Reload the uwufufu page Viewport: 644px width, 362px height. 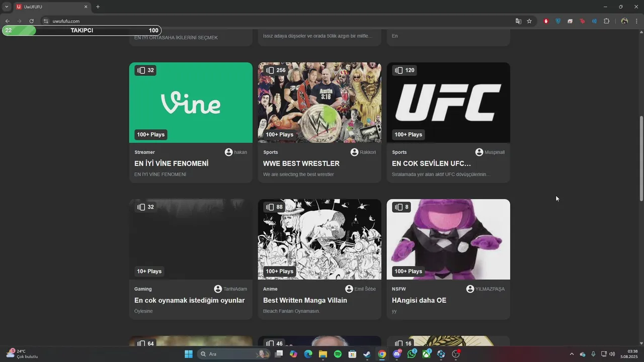pos(31,21)
